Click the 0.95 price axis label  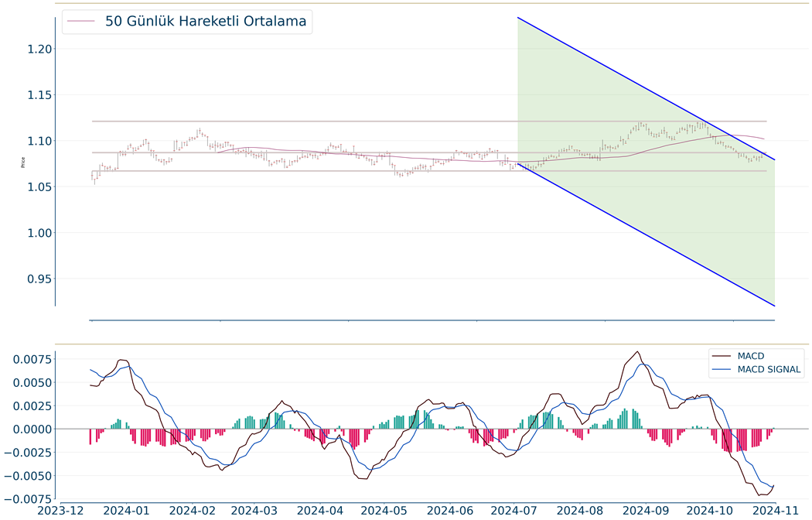[32, 279]
